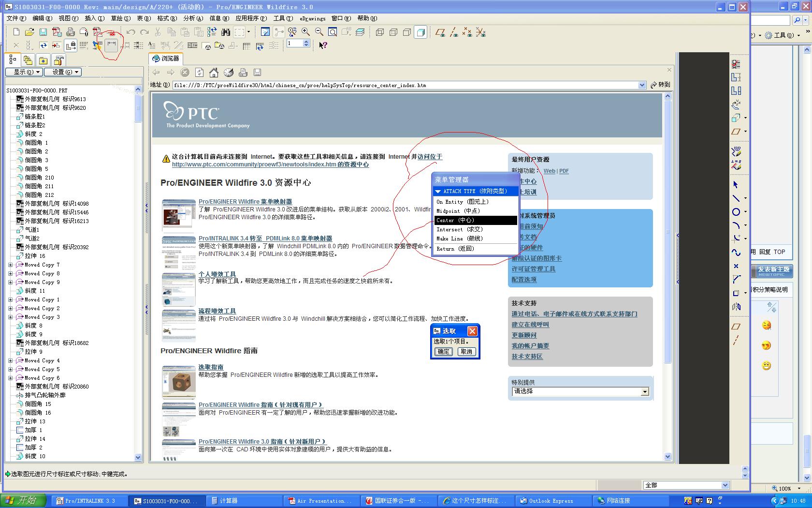Go to browser home page icon
Viewport: 812px width, 508px height.
point(214,73)
